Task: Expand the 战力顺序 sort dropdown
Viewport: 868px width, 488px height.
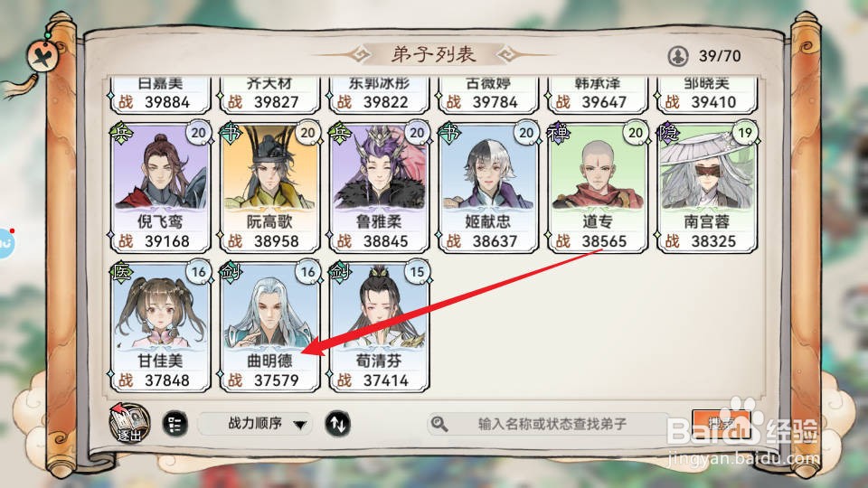Action: (x=255, y=425)
